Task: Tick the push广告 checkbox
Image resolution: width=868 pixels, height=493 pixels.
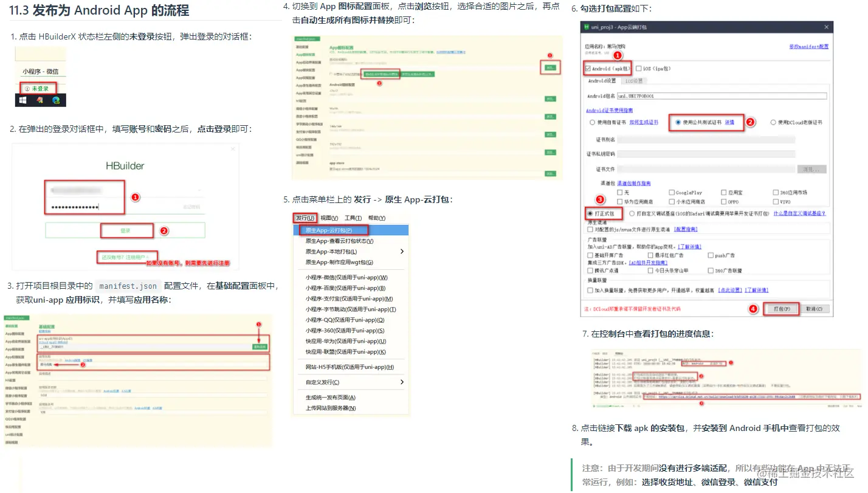Action: coord(711,255)
